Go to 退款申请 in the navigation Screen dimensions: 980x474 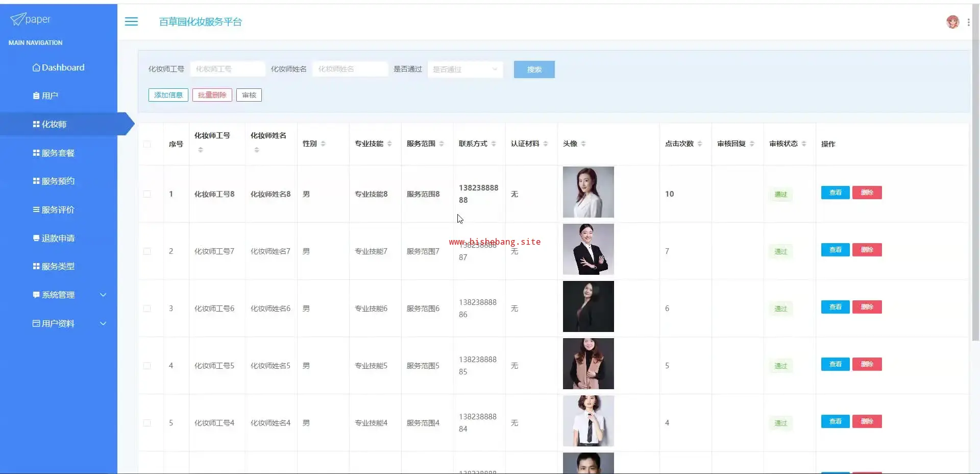[58, 238]
